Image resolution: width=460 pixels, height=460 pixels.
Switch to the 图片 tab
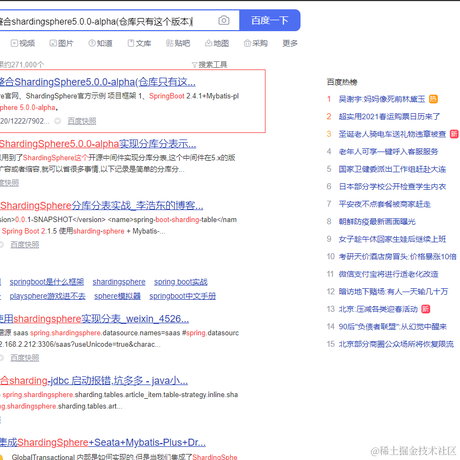pos(61,43)
